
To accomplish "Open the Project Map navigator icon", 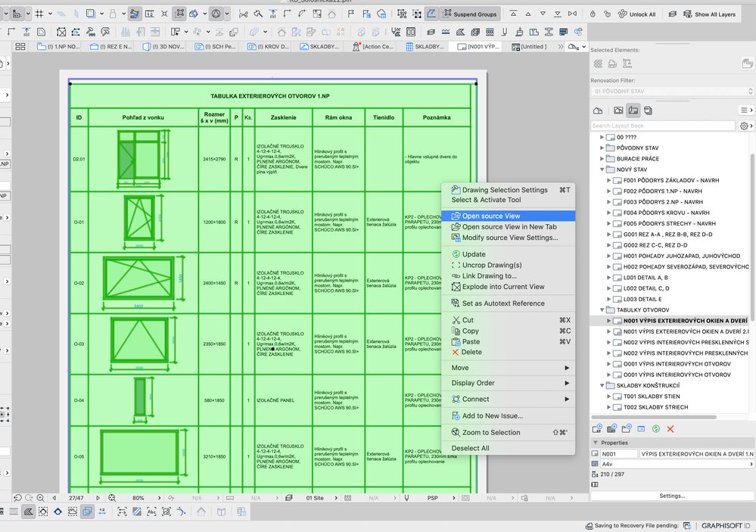I will (598, 110).
